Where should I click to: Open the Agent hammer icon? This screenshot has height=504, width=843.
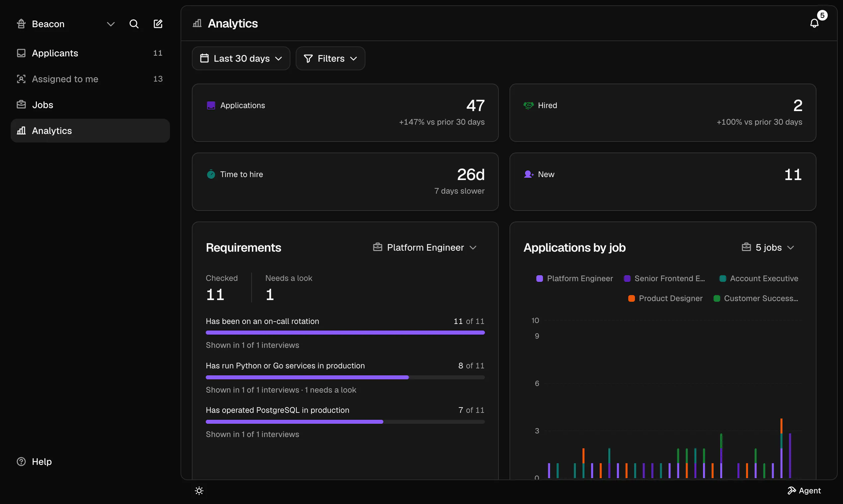[x=792, y=490]
